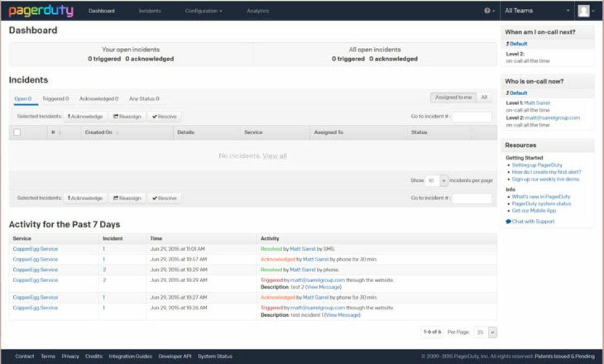Go to Dashboard in navigation bar
This screenshot has height=364, width=604.
tap(101, 11)
